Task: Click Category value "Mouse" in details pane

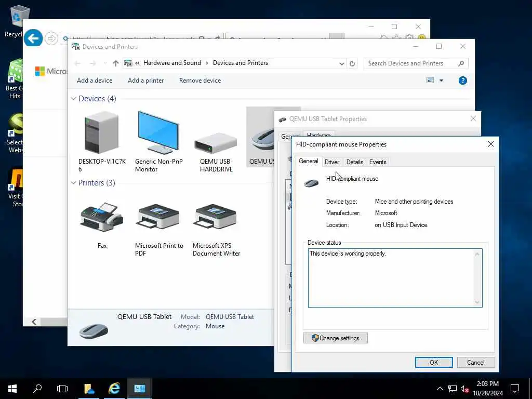Action: (x=215, y=326)
